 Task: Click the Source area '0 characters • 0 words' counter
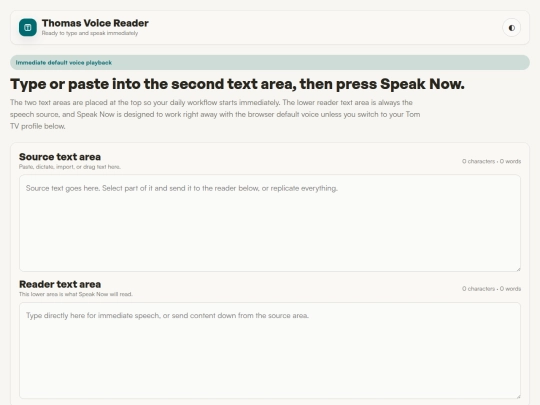click(x=491, y=161)
